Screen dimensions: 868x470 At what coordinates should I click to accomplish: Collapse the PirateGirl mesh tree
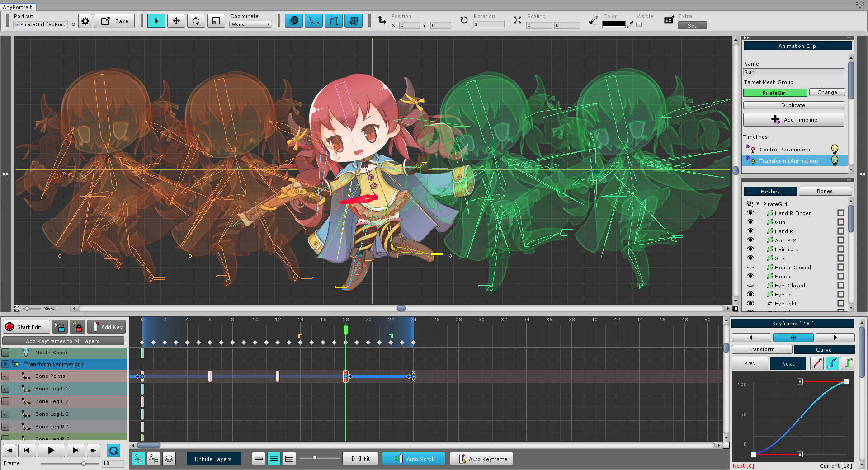tap(758, 204)
